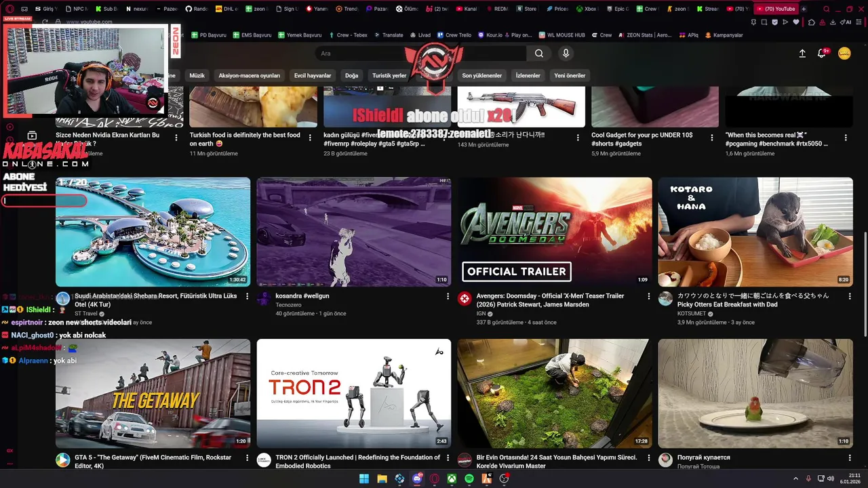Select the İzlenenler filter chip
The height and width of the screenshot is (488, 868).
click(528, 75)
